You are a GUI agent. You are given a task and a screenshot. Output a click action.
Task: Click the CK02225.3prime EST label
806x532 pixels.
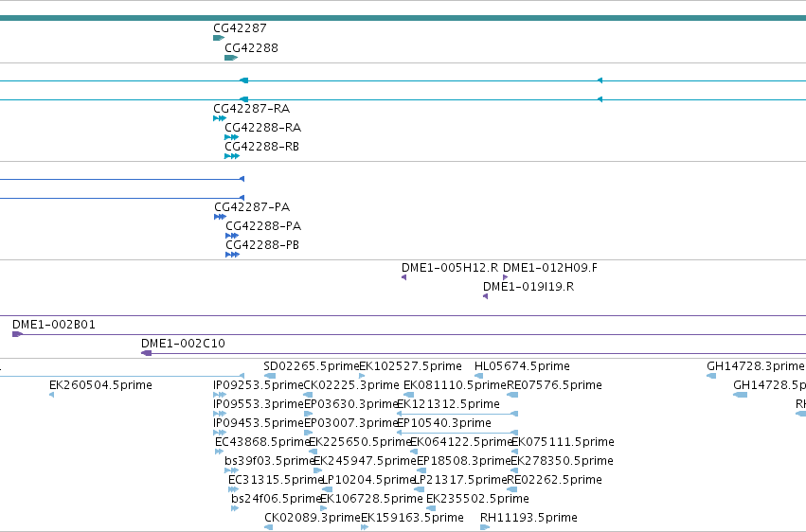[351, 385]
